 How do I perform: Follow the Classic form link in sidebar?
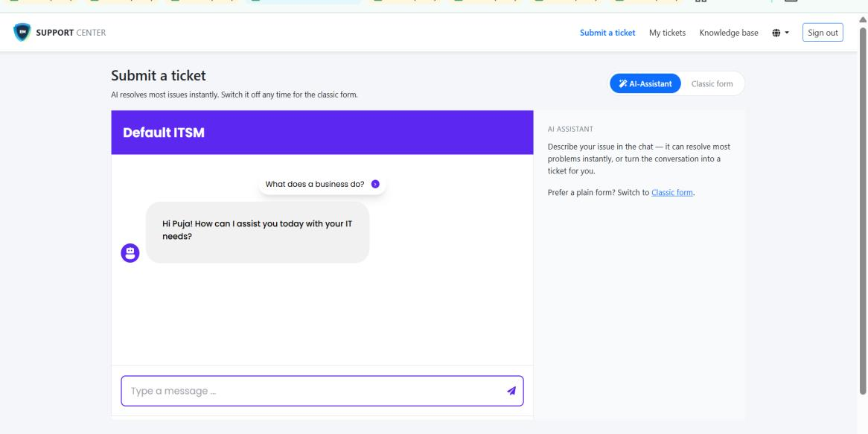[672, 193]
